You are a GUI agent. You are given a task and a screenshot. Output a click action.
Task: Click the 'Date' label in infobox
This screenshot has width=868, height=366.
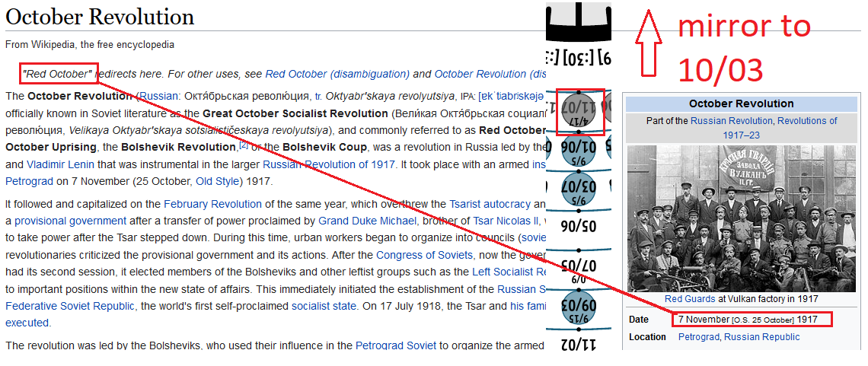click(638, 320)
